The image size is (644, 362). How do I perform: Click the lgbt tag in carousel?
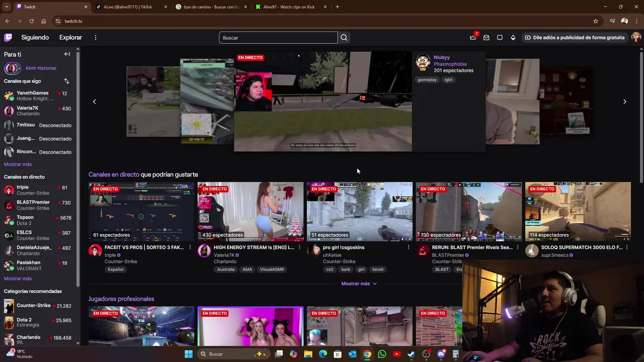448,79
